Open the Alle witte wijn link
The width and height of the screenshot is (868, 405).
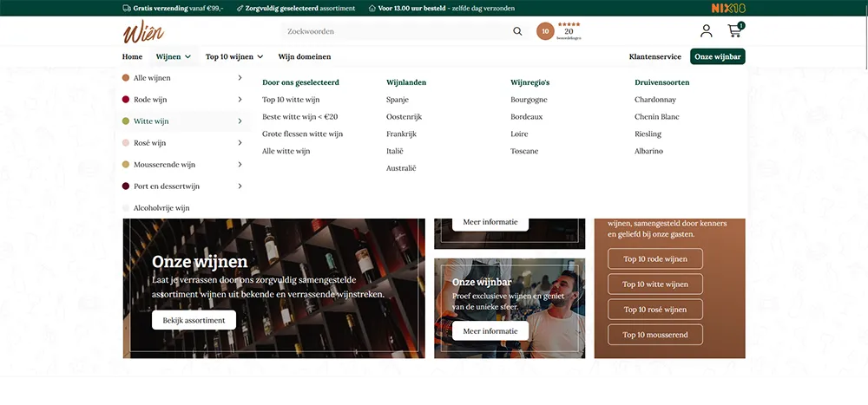point(286,151)
